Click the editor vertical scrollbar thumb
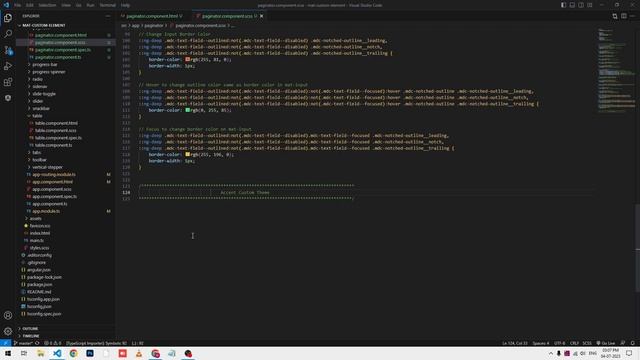Image resolution: width=640 pixels, height=360 pixels. pos(638,248)
